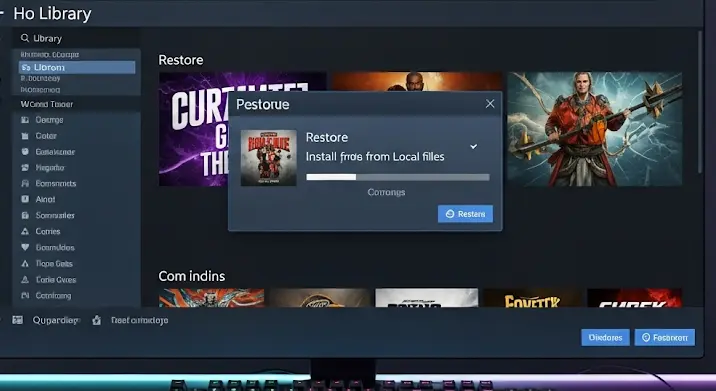Screen dimensions: 716x391
Task: Click Install from Local files text
Action: coord(375,157)
